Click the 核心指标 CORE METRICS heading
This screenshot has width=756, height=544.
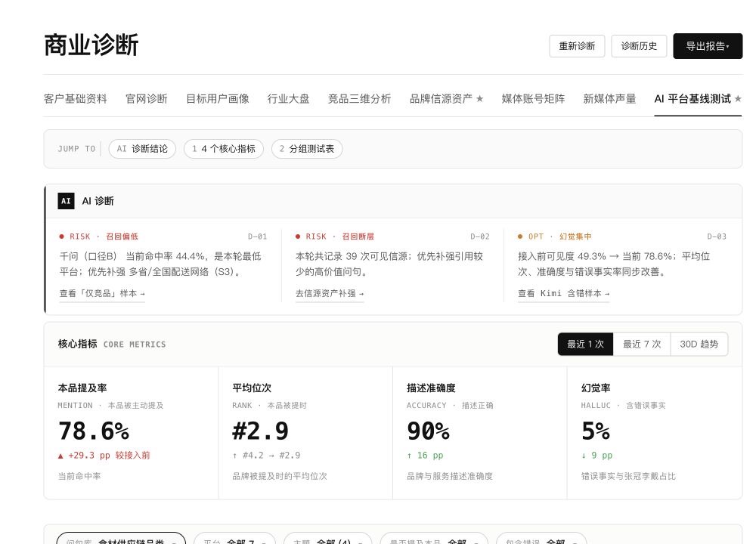pos(112,344)
